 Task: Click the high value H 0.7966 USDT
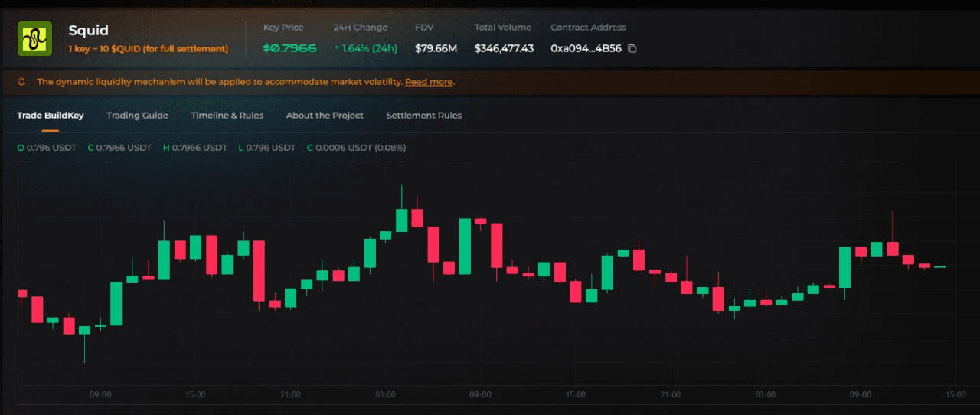coord(195,148)
